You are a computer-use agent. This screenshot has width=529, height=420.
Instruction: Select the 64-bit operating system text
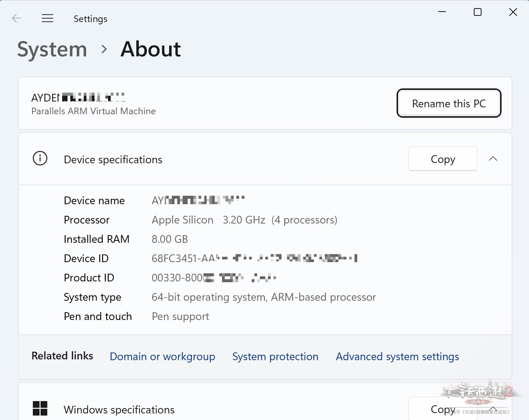pyautogui.click(x=264, y=297)
